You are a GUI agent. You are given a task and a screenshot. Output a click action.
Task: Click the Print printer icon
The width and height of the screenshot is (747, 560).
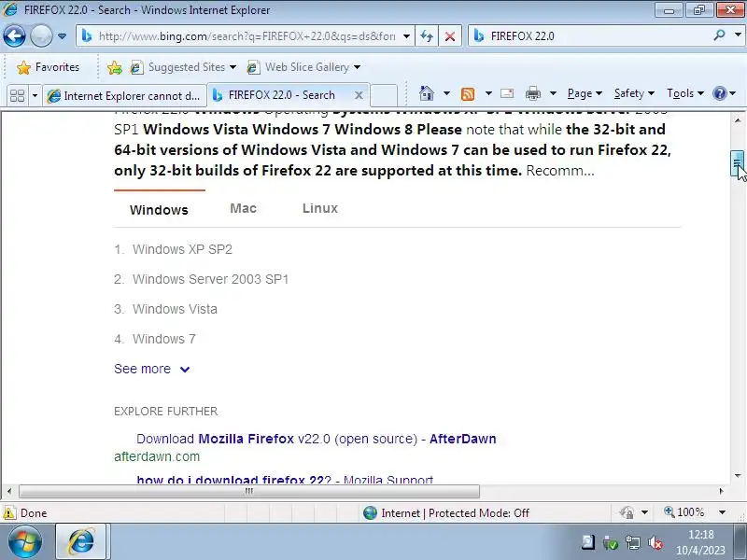click(533, 93)
